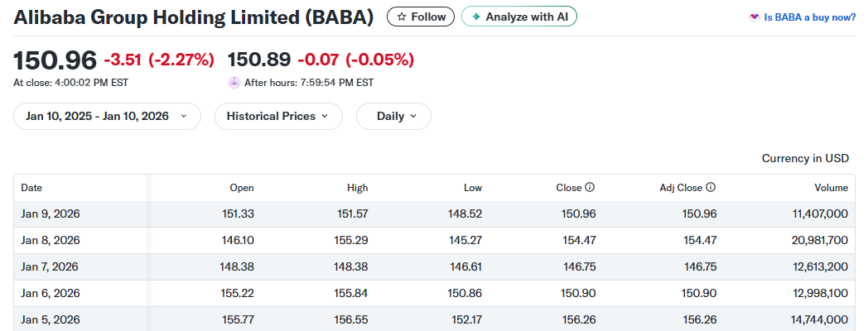Open the "Is BABA a buy now?" link
This screenshot has height=331, width=868.
pos(809,17)
